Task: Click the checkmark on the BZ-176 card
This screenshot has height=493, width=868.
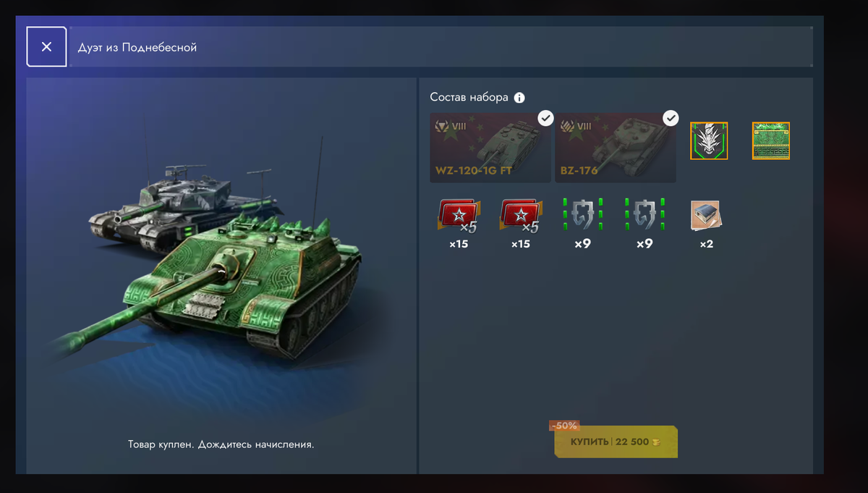Action: [671, 117]
